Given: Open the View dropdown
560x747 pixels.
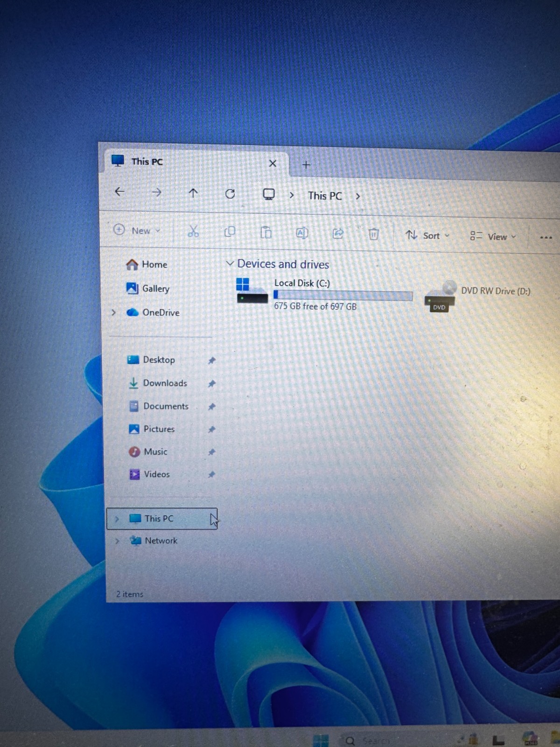Looking at the screenshot, I should tap(493, 236).
